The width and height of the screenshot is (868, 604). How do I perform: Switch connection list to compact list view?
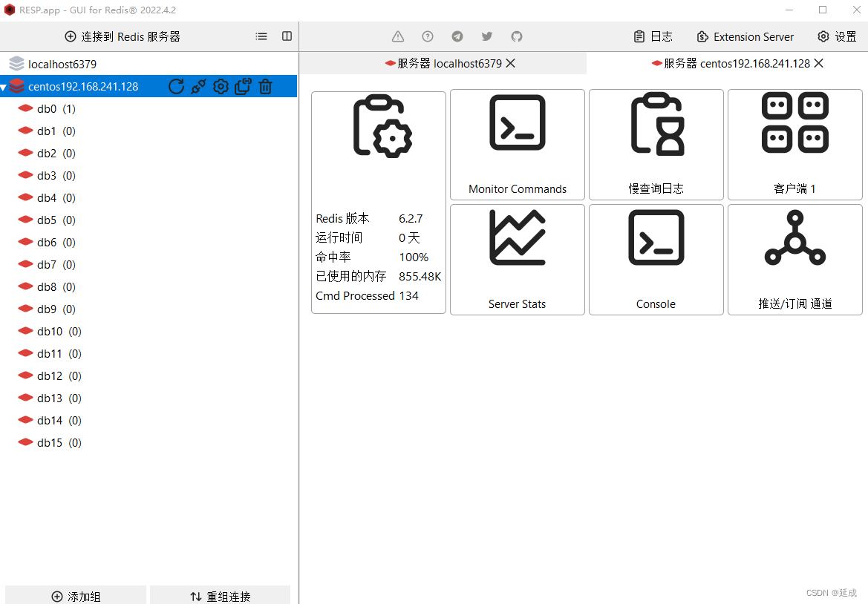[261, 36]
